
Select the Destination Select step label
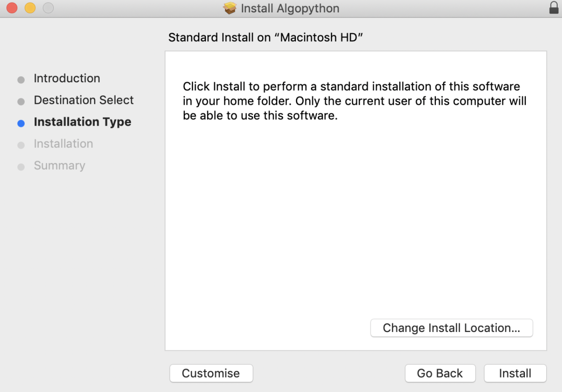pos(84,100)
